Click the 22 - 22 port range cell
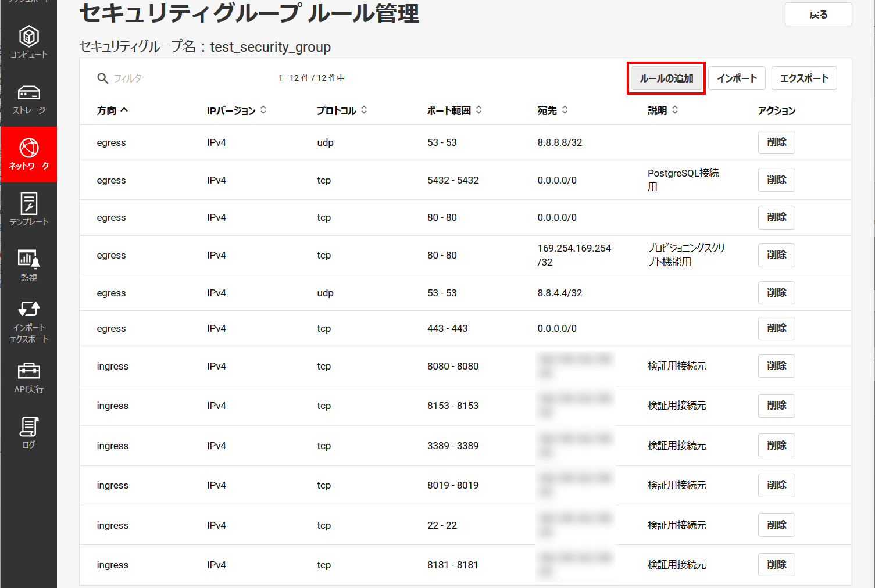The height and width of the screenshot is (588, 875). pos(442,525)
